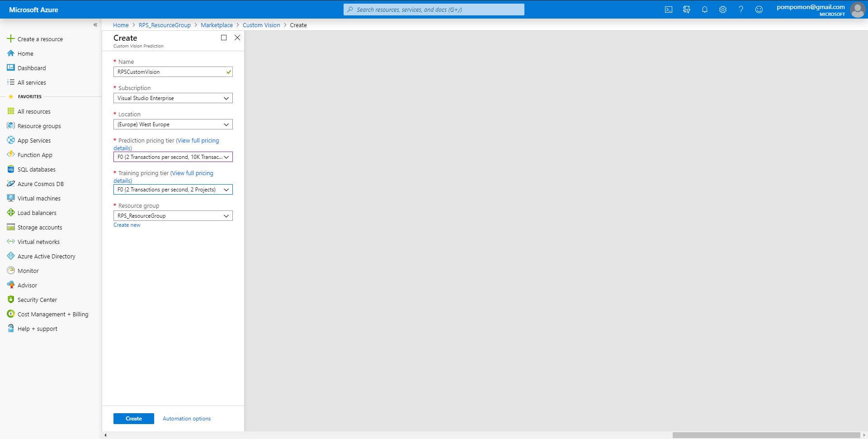The width and height of the screenshot is (868, 439).
Task: Click the Cost Management + Billing icon
Action: [11, 314]
